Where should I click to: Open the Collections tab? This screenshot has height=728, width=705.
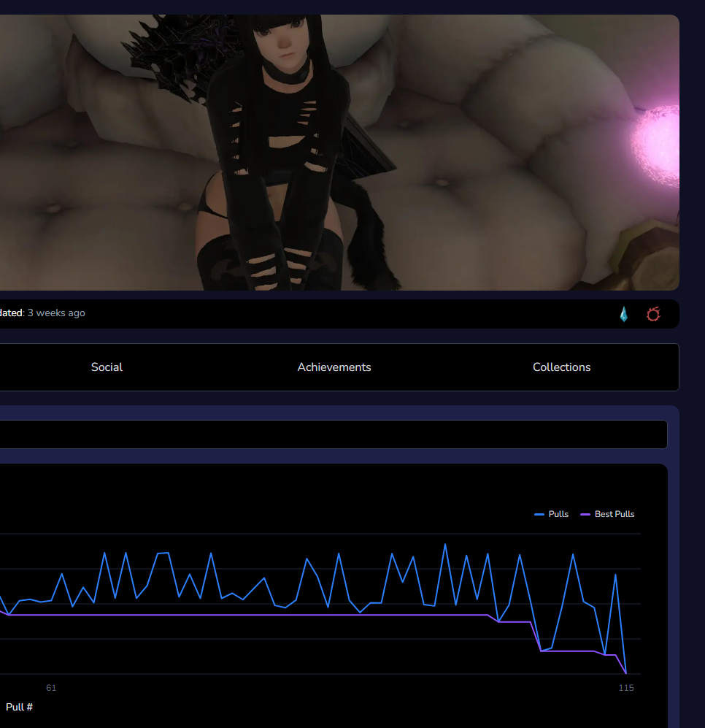[561, 367]
